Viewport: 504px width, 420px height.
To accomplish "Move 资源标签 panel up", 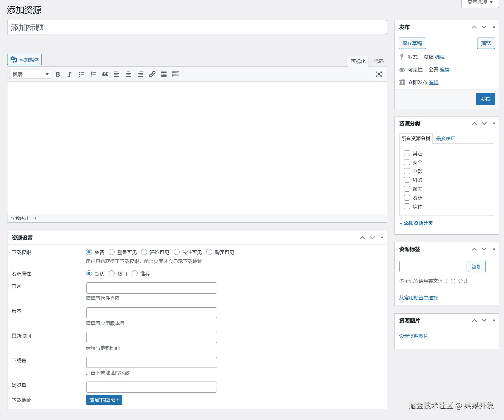I will (x=474, y=249).
